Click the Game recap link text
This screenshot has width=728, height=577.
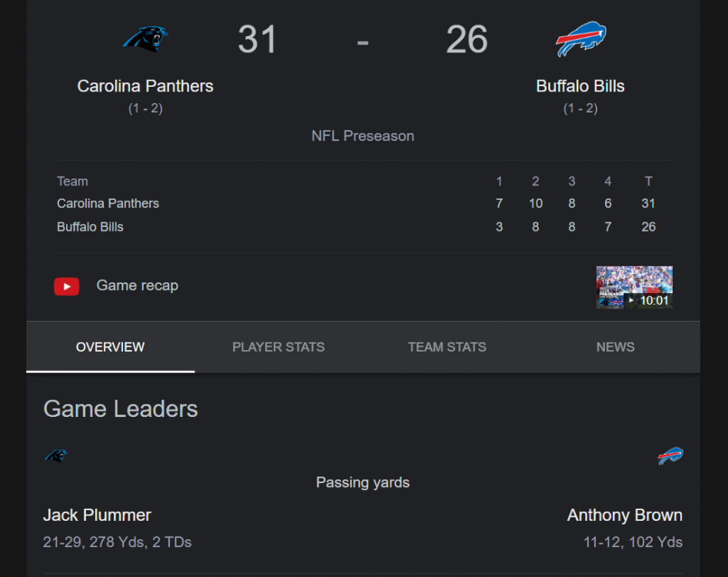(137, 285)
